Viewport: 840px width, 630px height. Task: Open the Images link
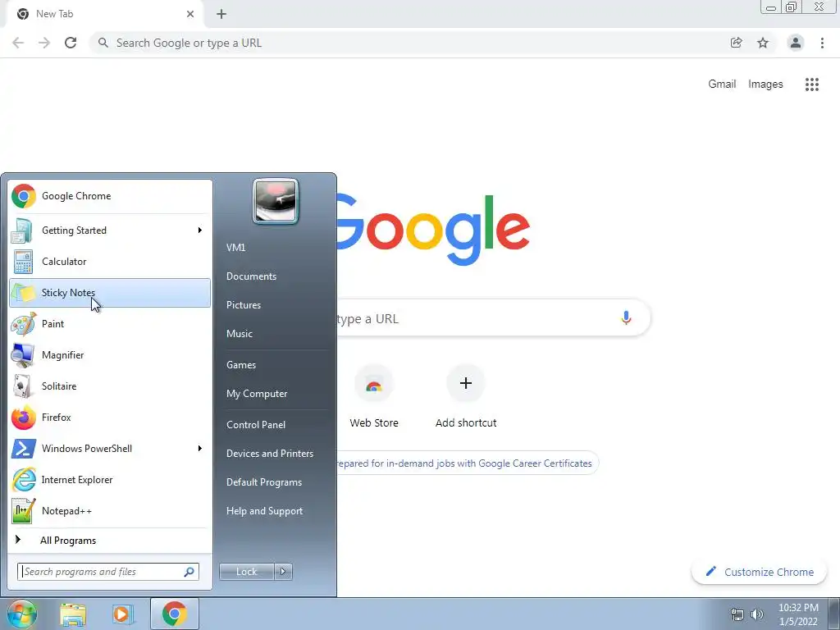[x=765, y=84]
